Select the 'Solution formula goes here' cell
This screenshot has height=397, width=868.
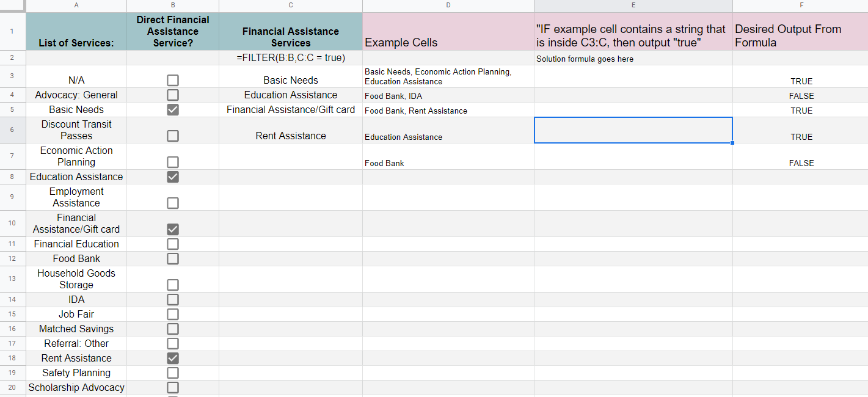633,58
